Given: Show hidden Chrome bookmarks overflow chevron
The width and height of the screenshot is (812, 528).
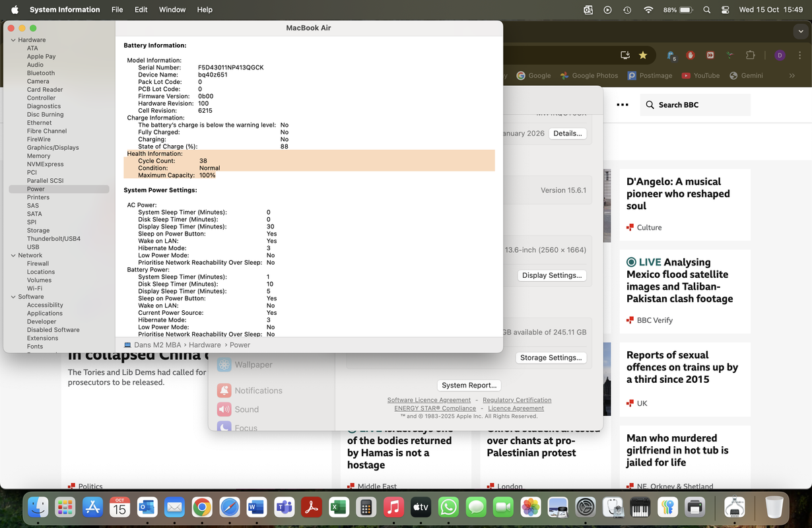Looking at the screenshot, I should click(793, 76).
